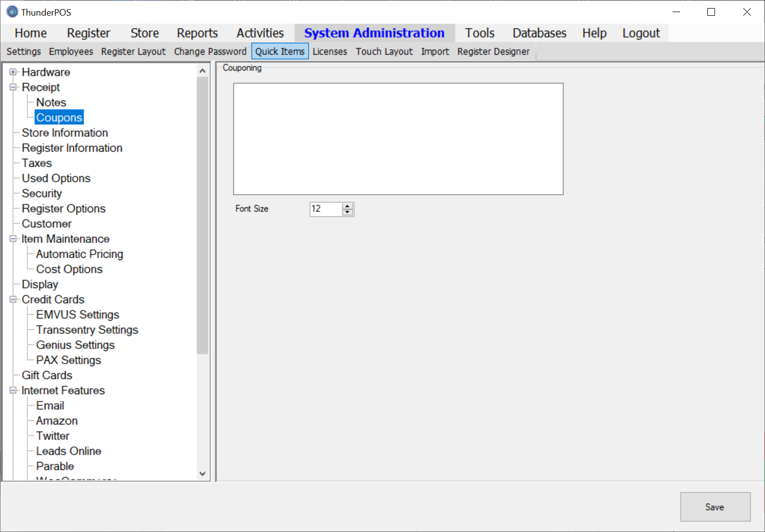The height and width of the screenshot is (532, 765).
Task: Expand the Hardware tree node
Action: pyautogui.click(x=13, y=72)
